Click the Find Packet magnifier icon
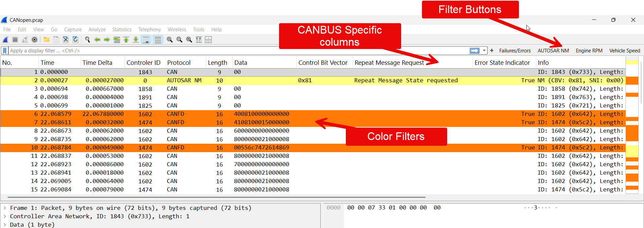Screen dimensions: 644x228 coord(88,40)
